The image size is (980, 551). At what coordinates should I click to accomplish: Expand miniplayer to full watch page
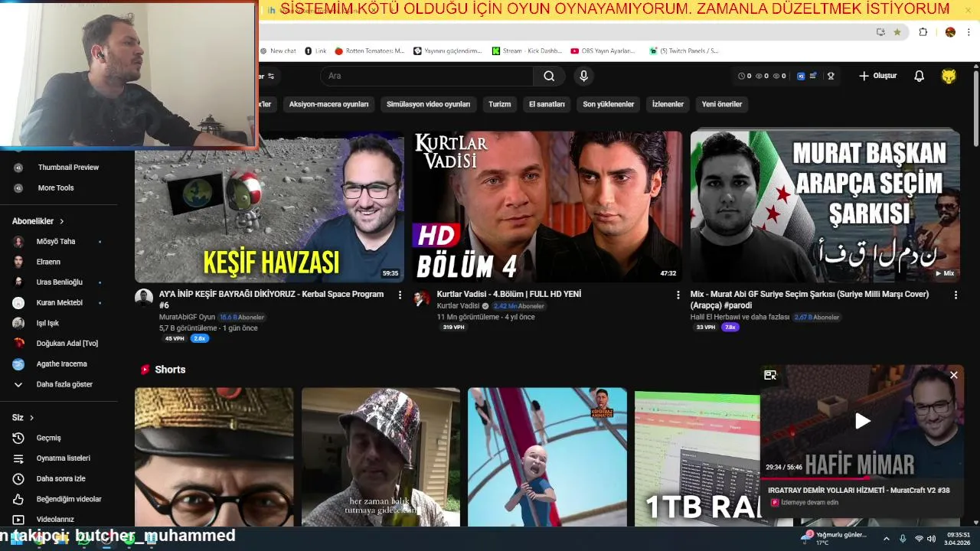pyautogui.click(x=770, y=375)
